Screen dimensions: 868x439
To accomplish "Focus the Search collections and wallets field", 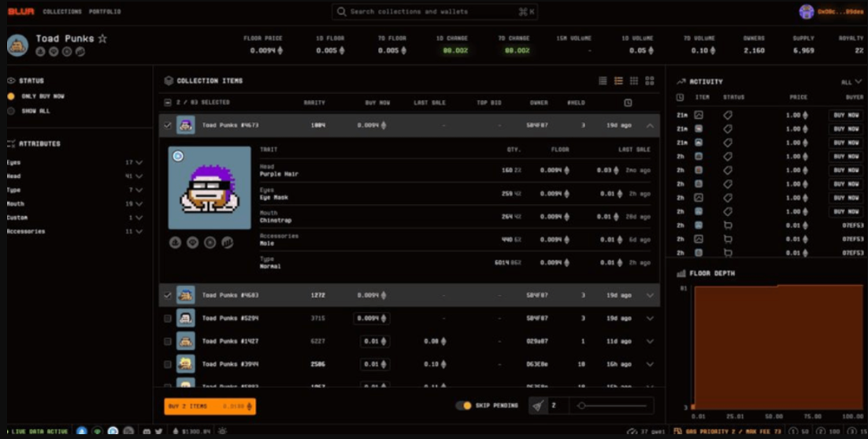I will [435, 12].
